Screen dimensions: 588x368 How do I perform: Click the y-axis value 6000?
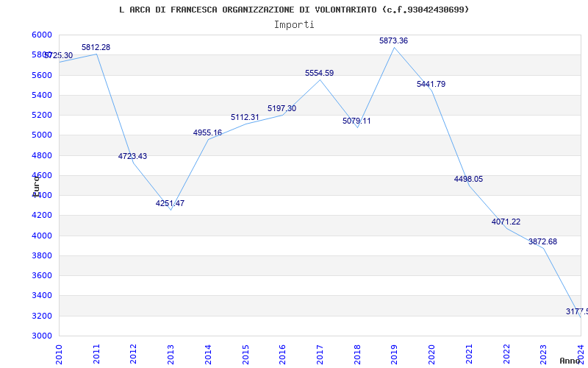click(x=43, y=35)
